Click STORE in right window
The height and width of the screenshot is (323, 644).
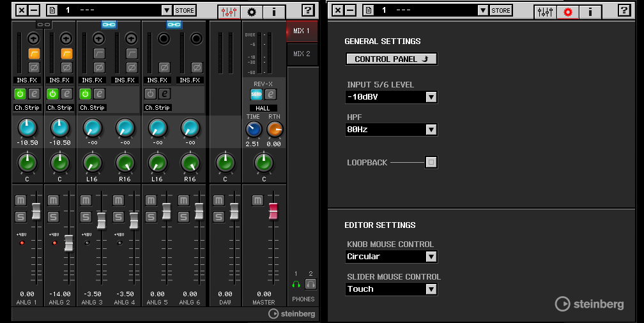click(501, 10)
